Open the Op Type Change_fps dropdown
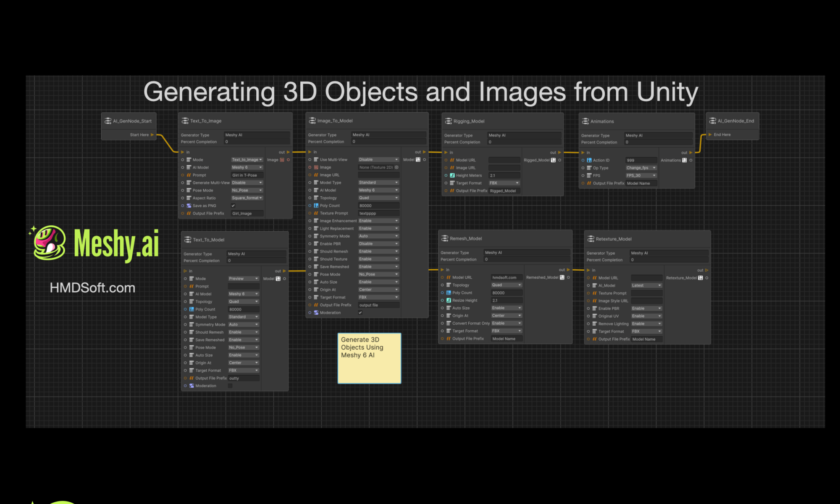The height and width of the screenshot is (504, 840). coord(641,168)
